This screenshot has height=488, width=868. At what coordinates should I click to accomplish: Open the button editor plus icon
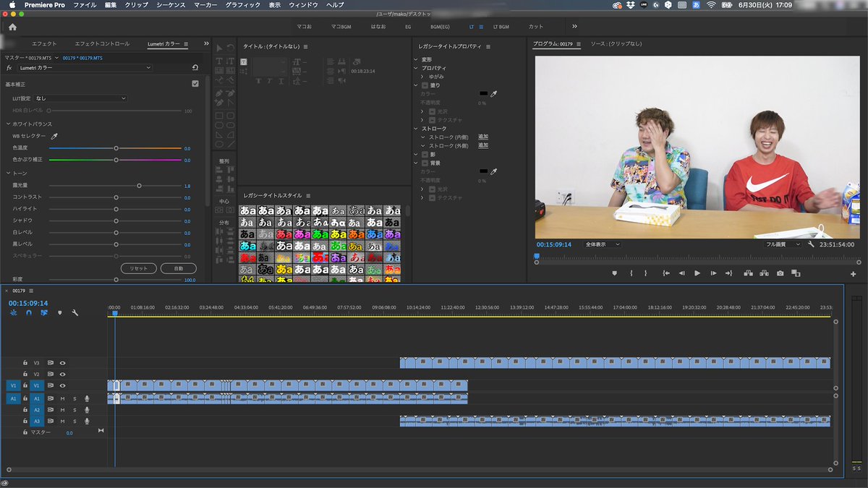coord(853,274)
